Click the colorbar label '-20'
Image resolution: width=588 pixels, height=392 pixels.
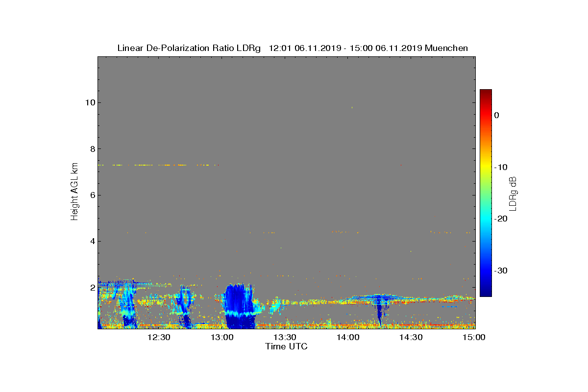[500, 219]
